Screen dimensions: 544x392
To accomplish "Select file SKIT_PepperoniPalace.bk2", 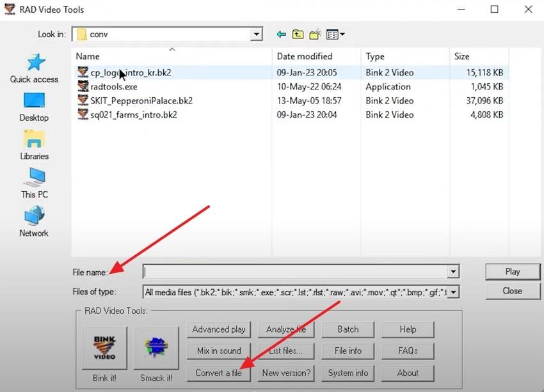I will (x=141, y=100).
